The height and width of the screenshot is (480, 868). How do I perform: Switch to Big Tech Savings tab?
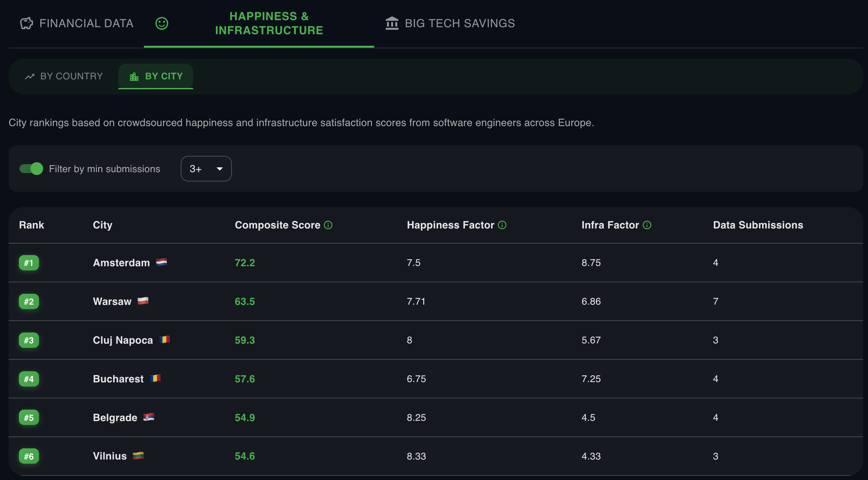point(460,23)
